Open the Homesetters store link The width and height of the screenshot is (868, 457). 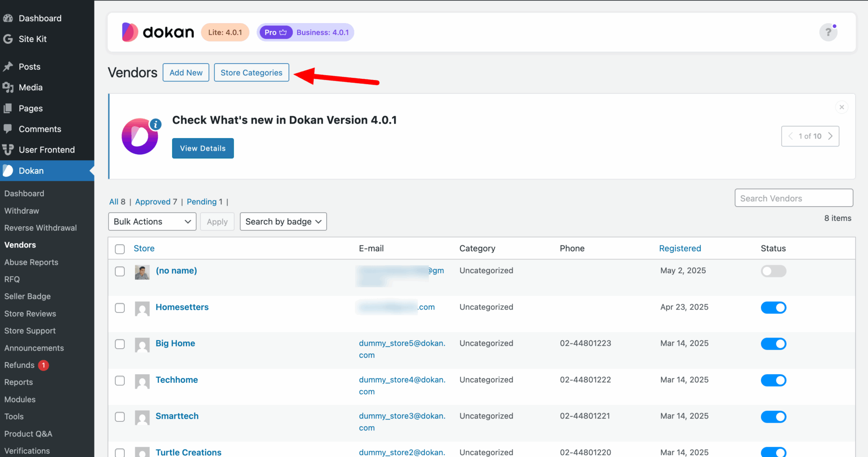click(182, 307)
